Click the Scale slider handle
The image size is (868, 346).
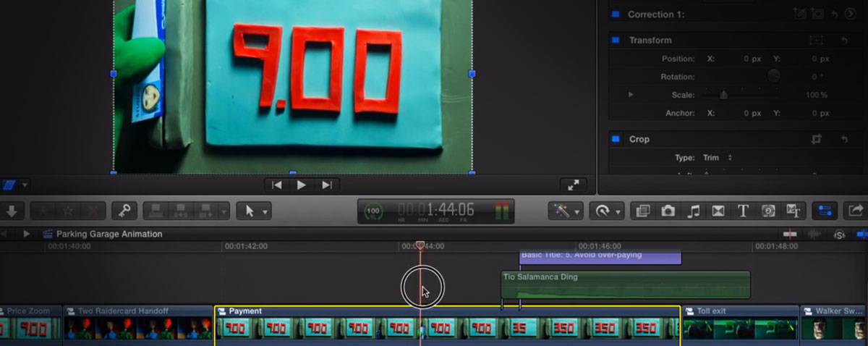click(723, 95)
